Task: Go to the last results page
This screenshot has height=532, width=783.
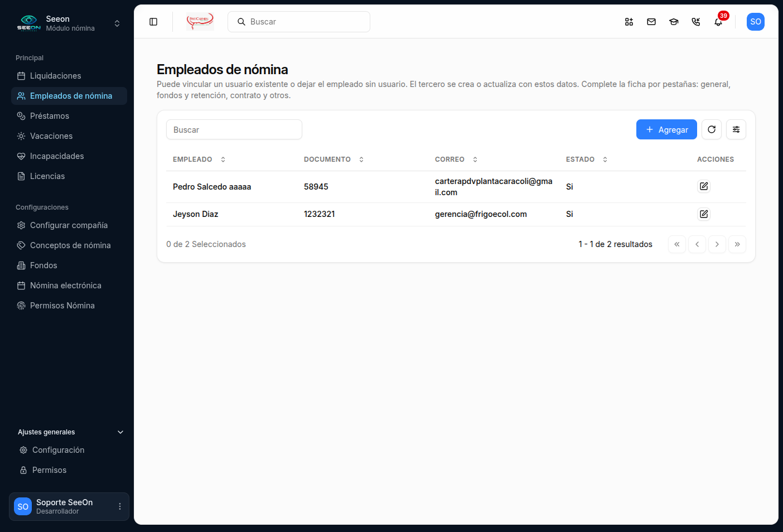Action: tap(737, 244)
